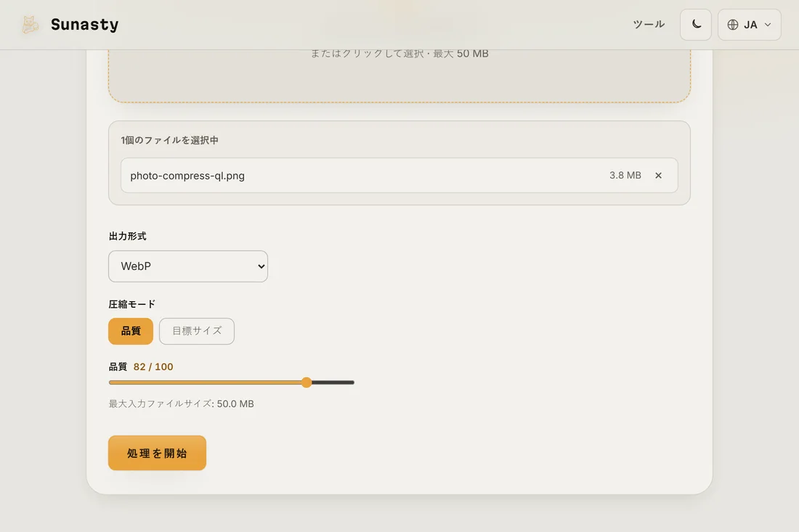Screen dimensions: 799x532
Task: Click the file drop zone upload area
Action: pyautogui.click(x=399, y=75)
